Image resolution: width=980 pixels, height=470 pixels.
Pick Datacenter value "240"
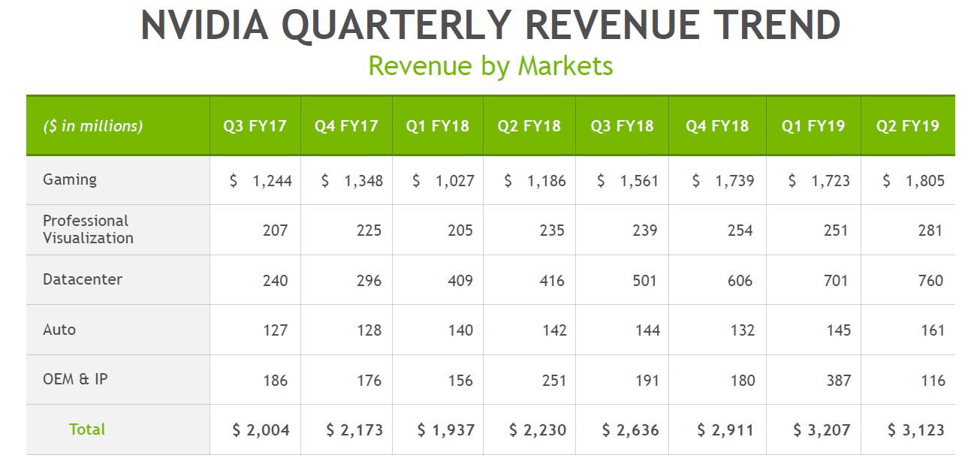click(x=276, y=281)
